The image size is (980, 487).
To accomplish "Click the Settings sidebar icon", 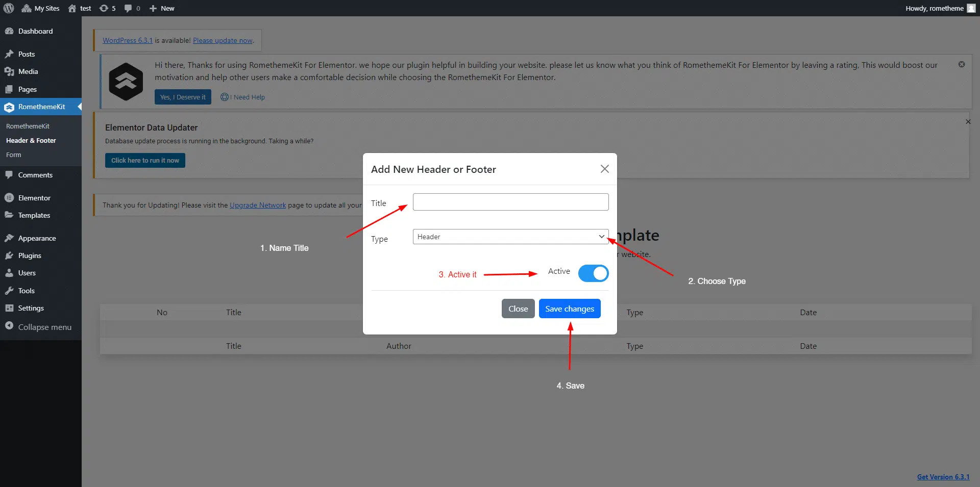I will tap(9, 308).
